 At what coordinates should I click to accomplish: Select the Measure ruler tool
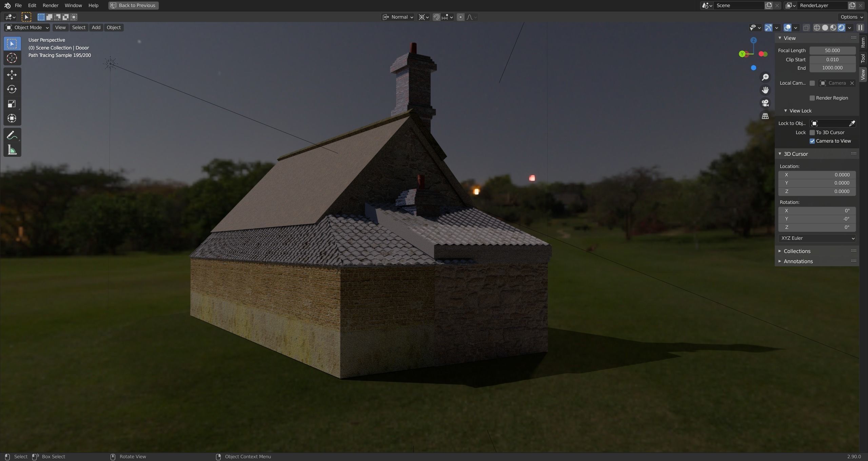(x=12, y=150)
